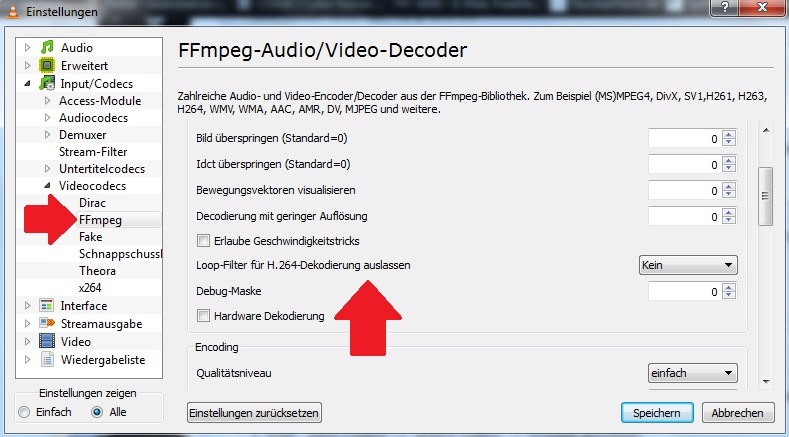
Task: Open the Qualitätsniveau einfach dropdown
Action: pos(692,373)
